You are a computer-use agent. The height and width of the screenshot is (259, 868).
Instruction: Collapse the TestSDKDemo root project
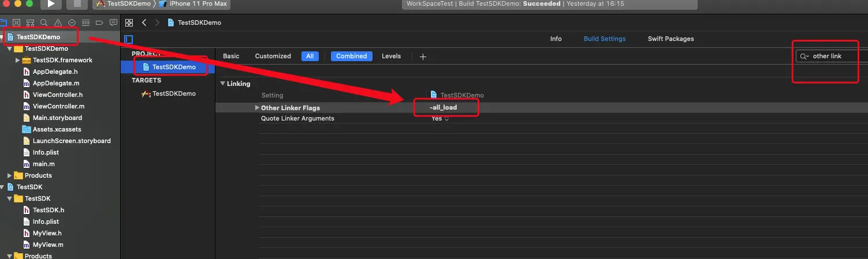(x=2, y=37)
